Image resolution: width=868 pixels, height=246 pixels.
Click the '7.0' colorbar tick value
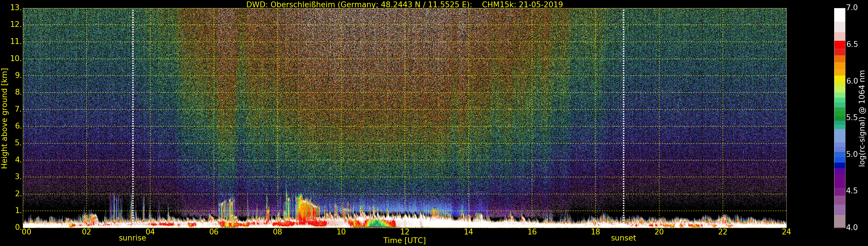852,8
